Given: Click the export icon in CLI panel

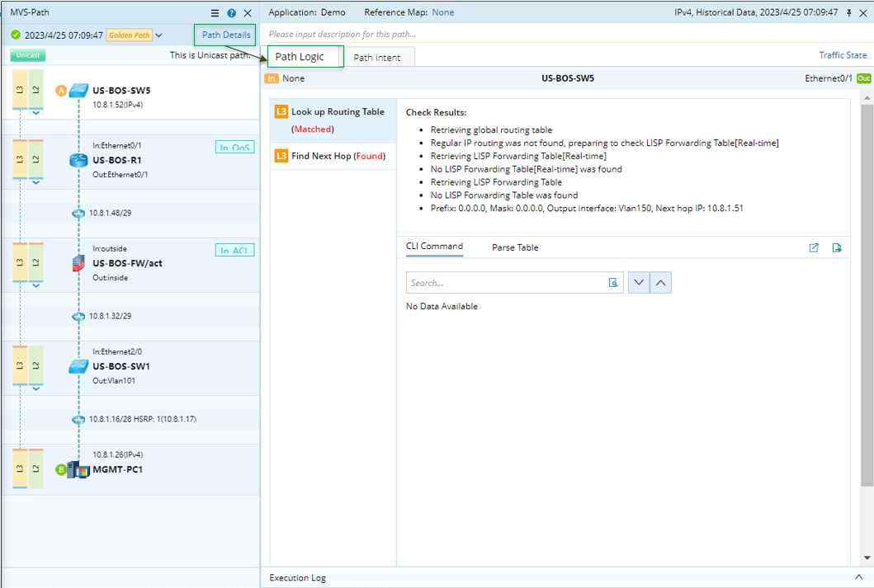Looking at the screenshot, I should 837,247.
